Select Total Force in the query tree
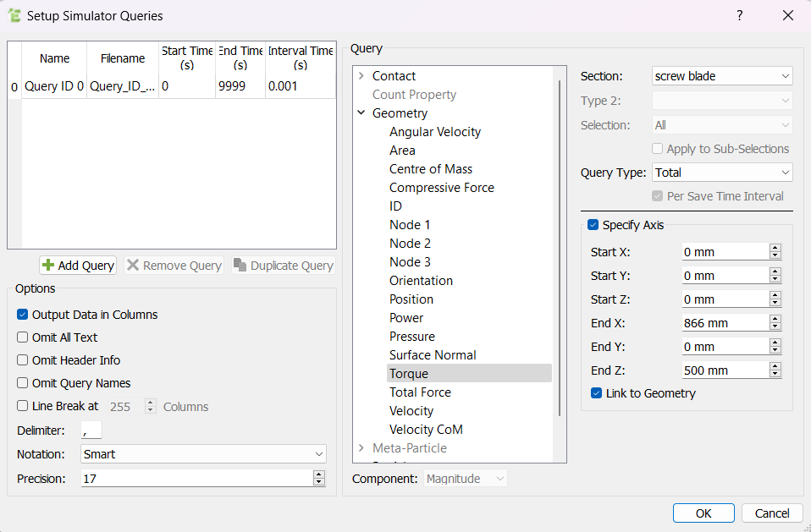This screenshot has height=532, width=811. click(420, 392)
